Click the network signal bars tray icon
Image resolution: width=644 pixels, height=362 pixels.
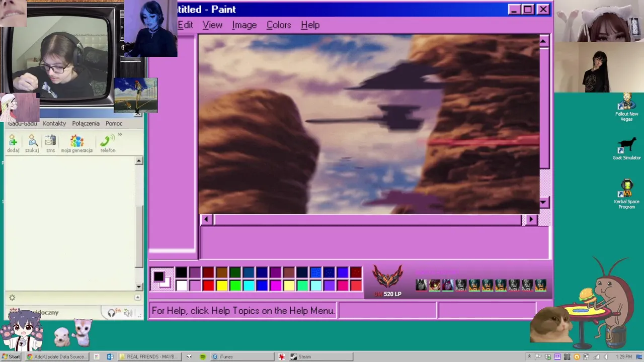pyautogui.click(x=596, y=356)
